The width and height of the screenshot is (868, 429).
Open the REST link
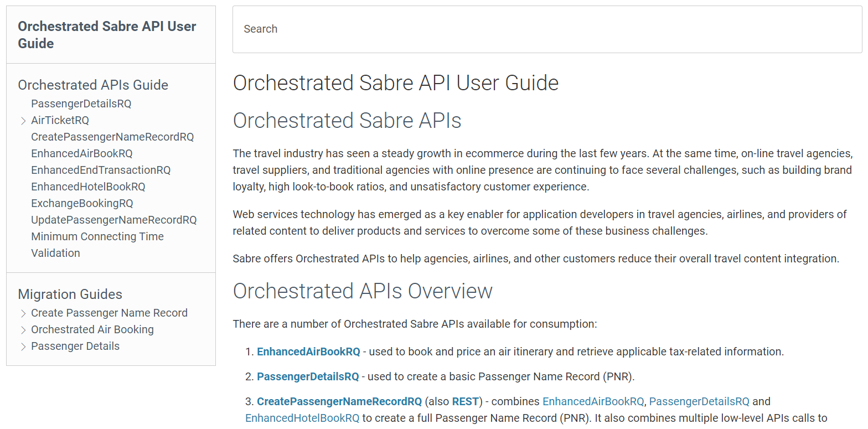[x=466, y=401]
